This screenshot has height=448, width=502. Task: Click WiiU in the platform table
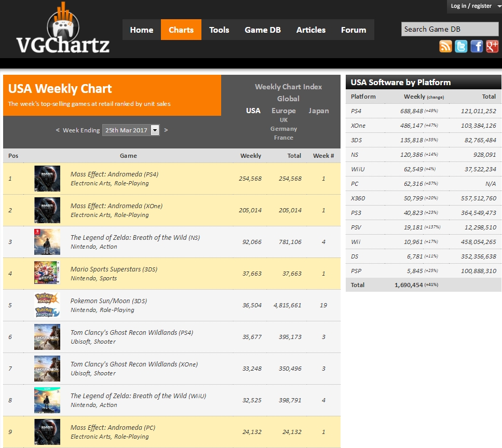pyautogui.click(x=358, y=169)
